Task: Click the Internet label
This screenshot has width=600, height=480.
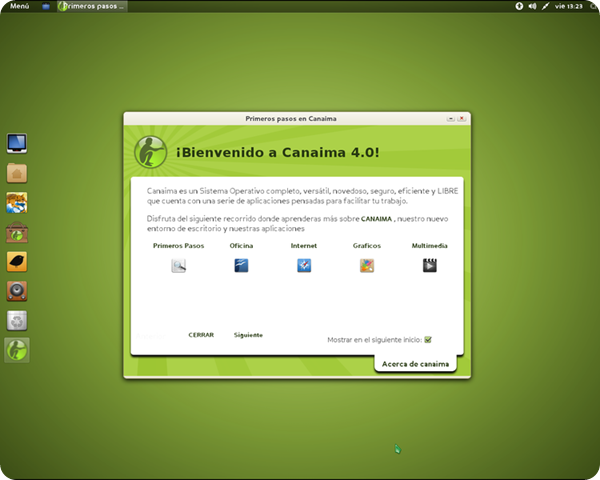Action: tap(304, 246)
